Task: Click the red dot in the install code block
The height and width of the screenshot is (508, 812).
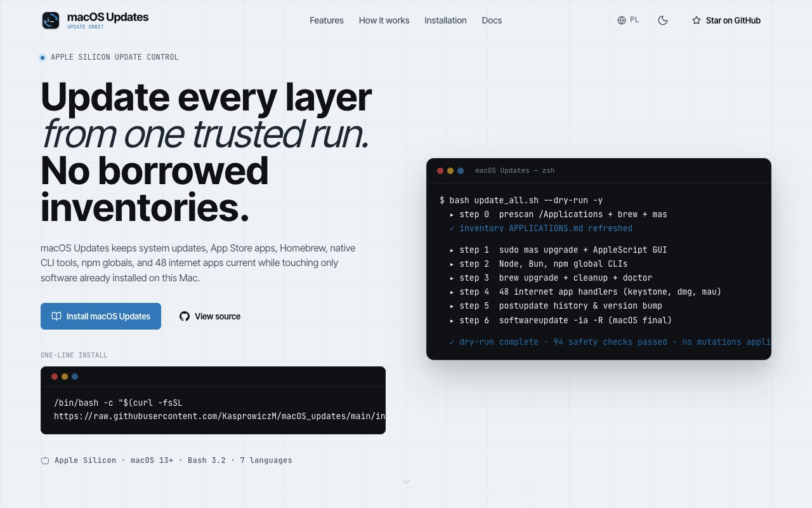Action: pos(55,377)
